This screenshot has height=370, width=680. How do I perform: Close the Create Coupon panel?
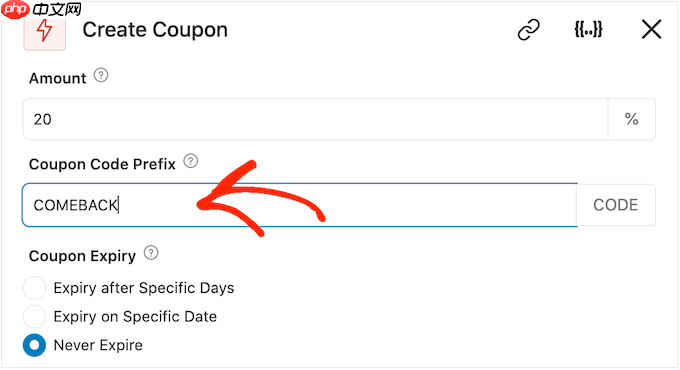coord(651,29)
